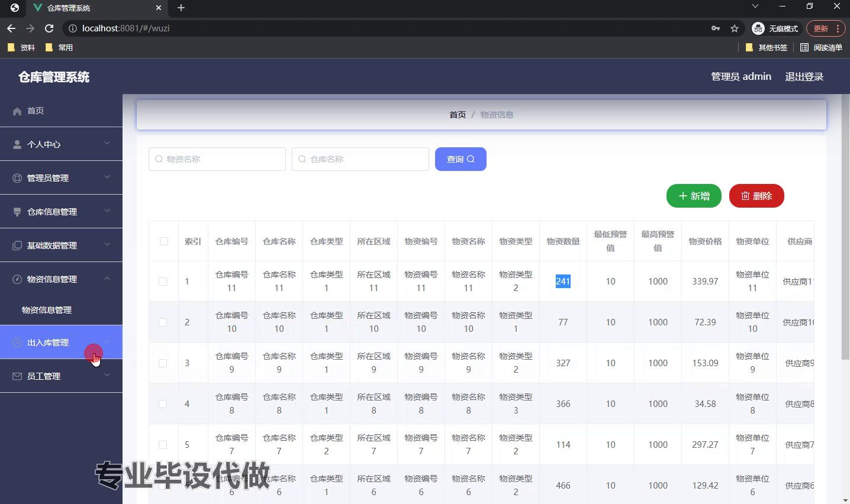
Task: Open the 物资信息管理 submenu entry
Action: (x=61, y=310)
